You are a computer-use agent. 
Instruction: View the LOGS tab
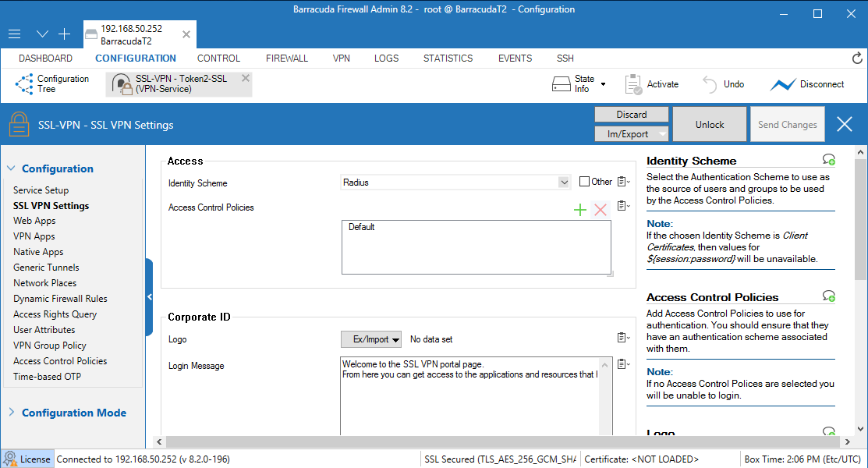pyautogui.click(x=386, y=58)
